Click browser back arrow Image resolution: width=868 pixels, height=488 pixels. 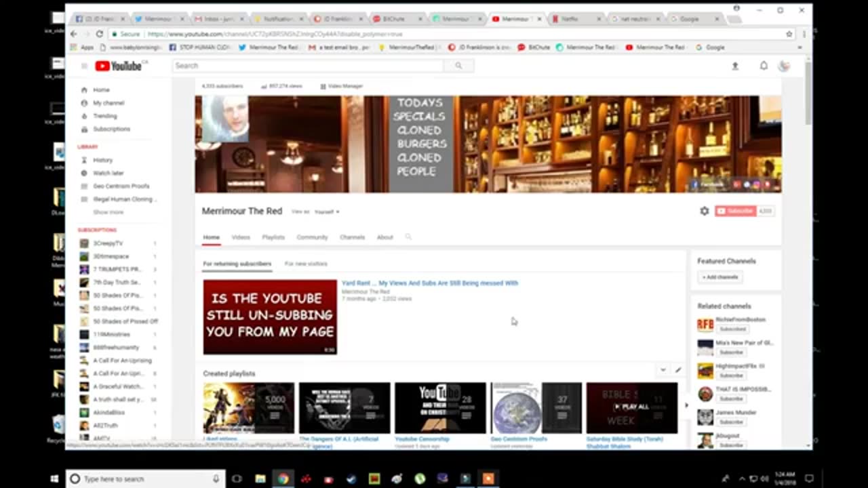point(73,34)
